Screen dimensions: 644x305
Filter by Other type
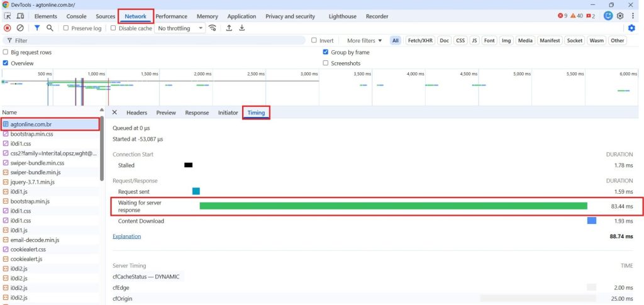618,41
